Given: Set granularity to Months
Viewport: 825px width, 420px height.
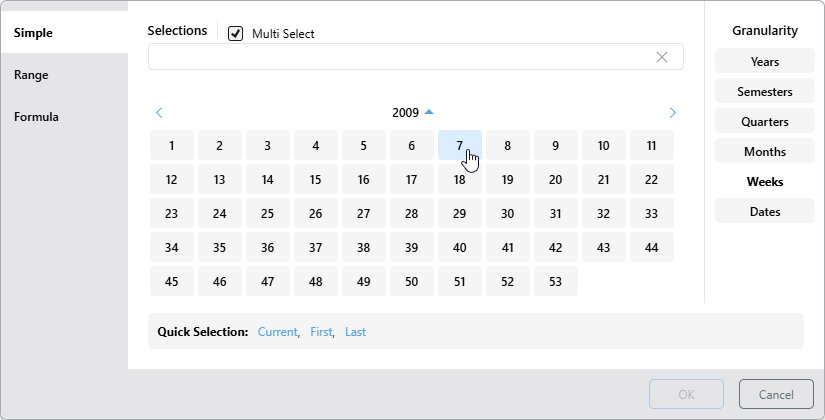Looking at the screenshot, I should 764,152.
